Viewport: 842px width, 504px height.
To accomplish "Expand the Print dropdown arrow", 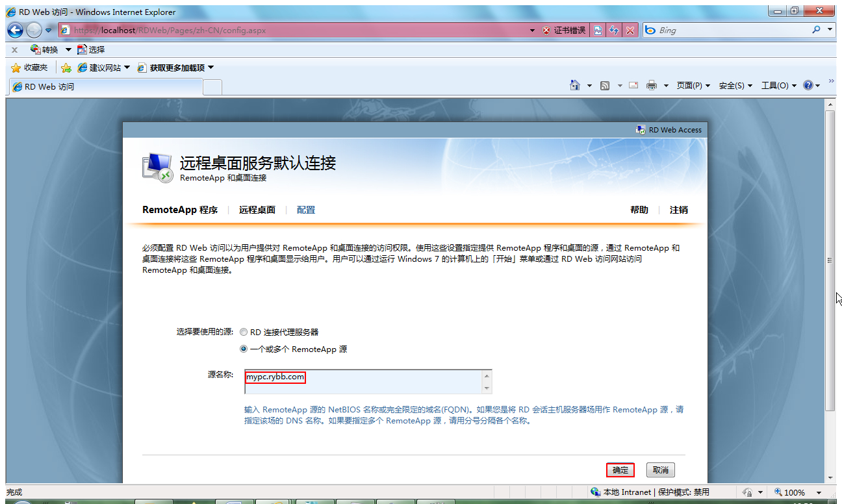I will click(666, 86).
